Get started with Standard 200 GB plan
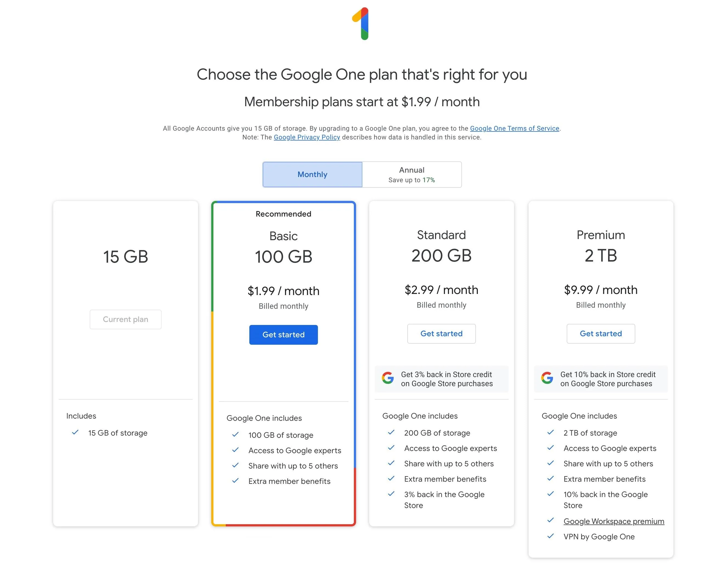This screenshot has height=578, width=728. [x=442, y=334]
